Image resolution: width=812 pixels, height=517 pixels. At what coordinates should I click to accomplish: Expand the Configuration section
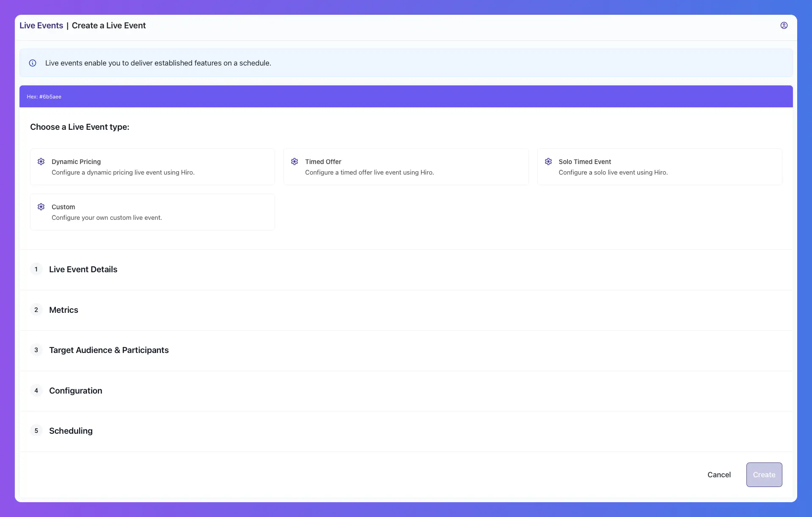406,391
